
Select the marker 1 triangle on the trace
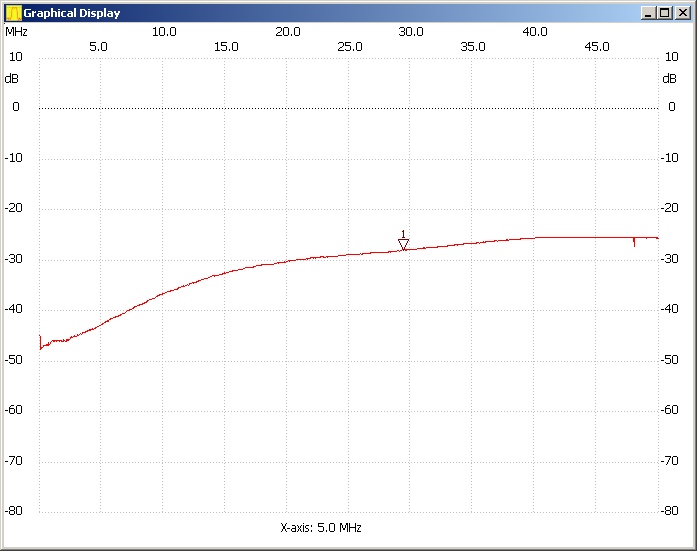click(404, 244)
